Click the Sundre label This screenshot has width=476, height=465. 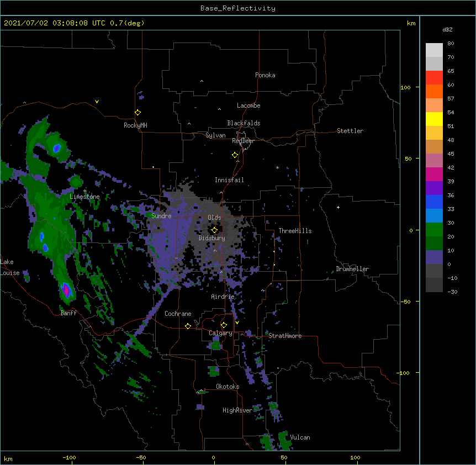pos(161,216)
